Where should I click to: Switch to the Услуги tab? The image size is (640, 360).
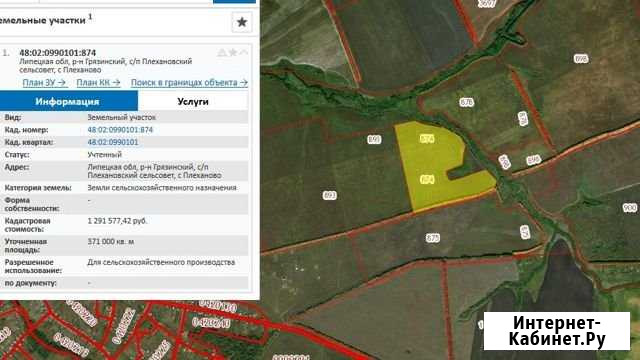click(193, 101)
